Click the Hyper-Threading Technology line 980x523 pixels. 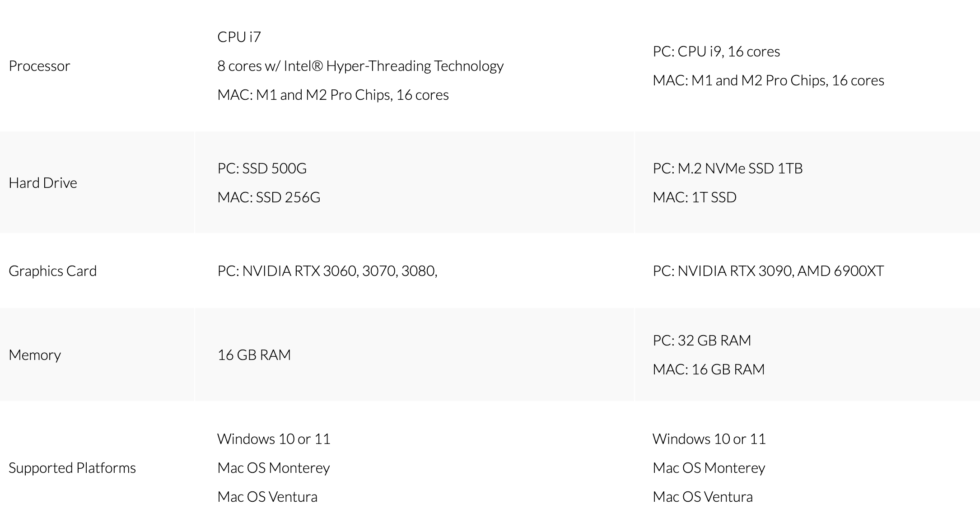pos(360,66)
